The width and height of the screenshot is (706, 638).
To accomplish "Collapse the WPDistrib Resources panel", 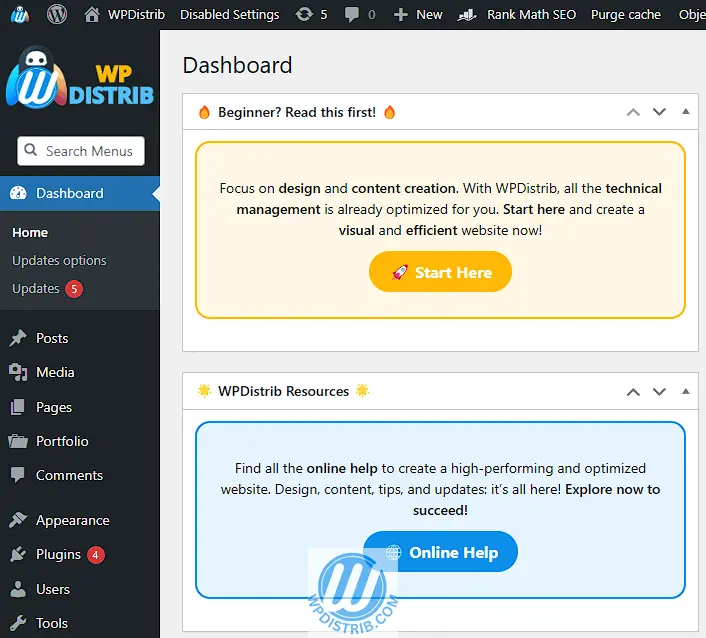I will point(685,392).
